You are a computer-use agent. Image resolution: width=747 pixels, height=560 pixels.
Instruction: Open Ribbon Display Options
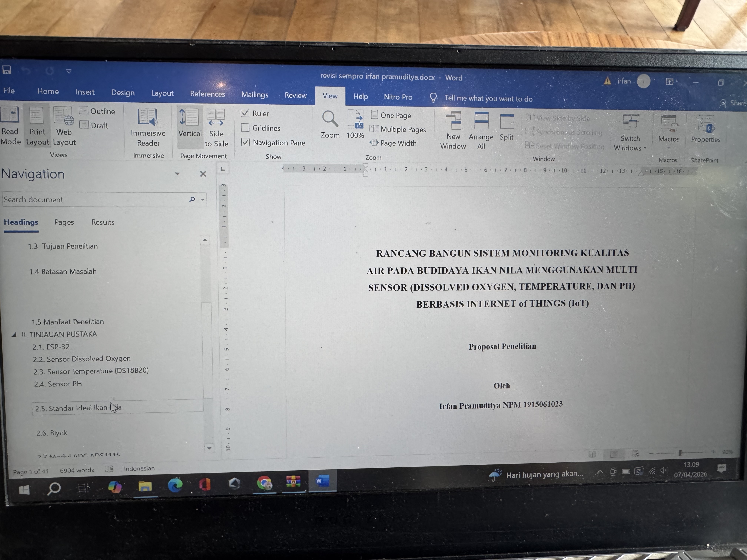[x=669, y=81]
